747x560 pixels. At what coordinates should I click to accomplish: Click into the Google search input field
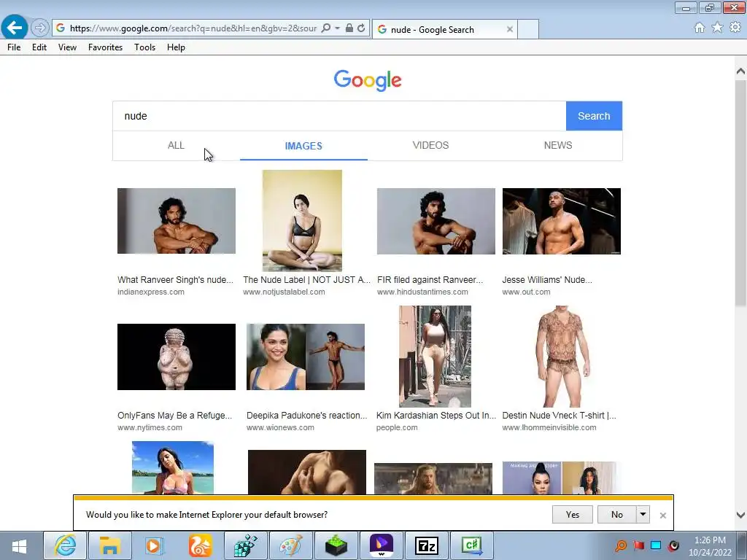[339, 116]
